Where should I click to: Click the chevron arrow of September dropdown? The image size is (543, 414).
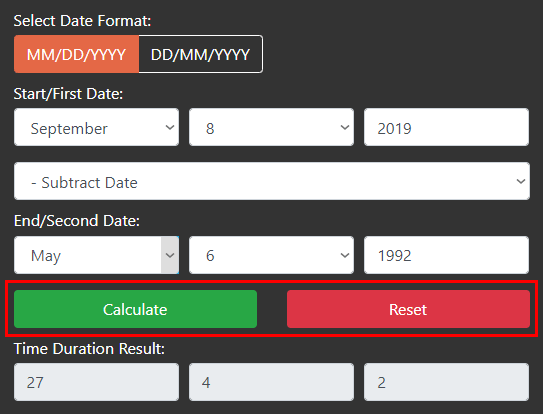pos(170,127)
